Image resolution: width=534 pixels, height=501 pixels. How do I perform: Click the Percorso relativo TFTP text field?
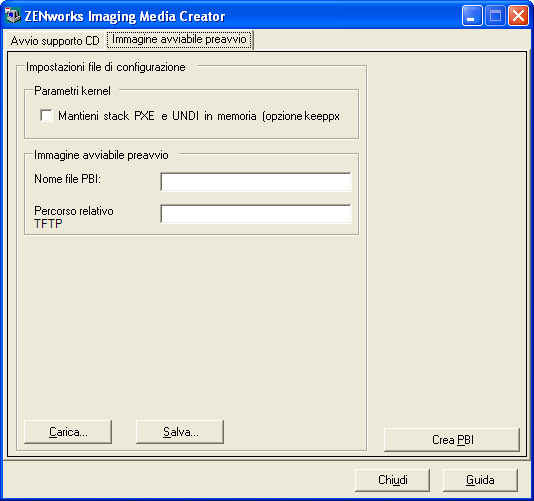(256, 214)
